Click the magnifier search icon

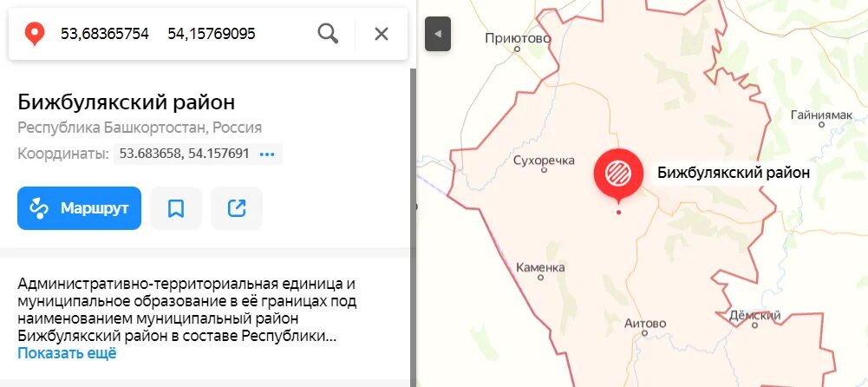[328, 34]
